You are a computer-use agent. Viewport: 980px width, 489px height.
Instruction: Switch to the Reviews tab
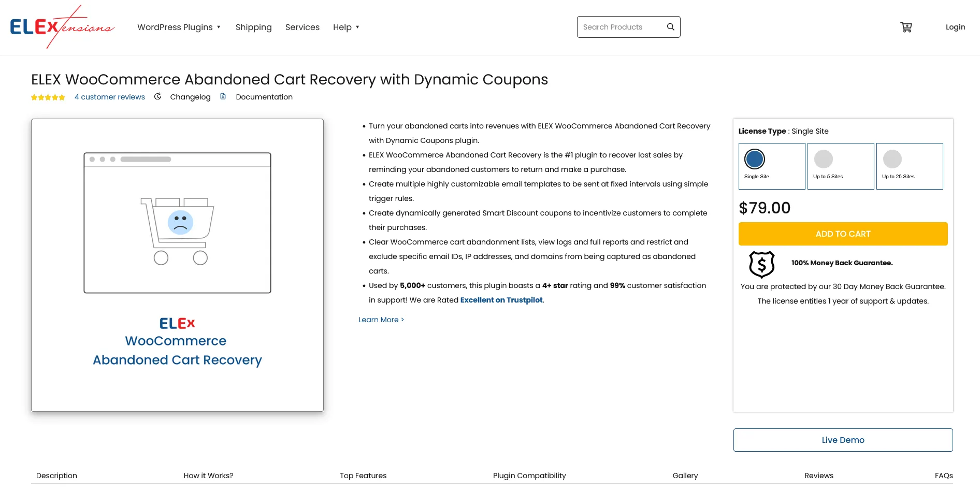[819, 476]
